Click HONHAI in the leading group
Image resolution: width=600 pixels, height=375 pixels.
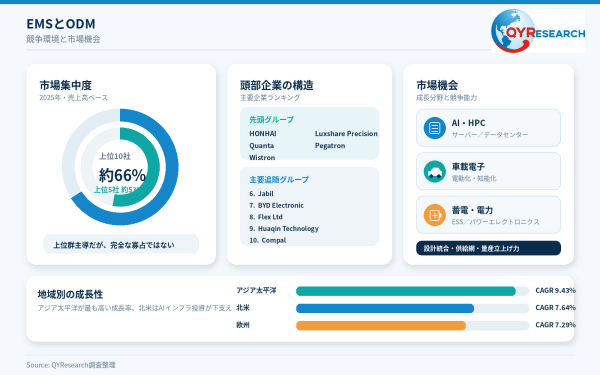pos(262,134)
